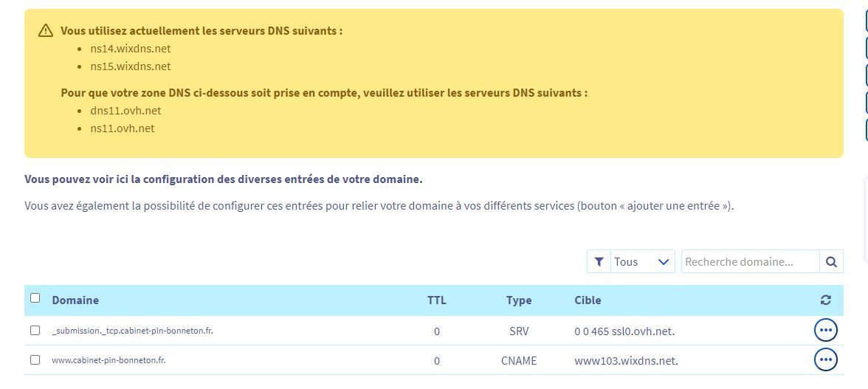Click the _submission._tcp.cabinet-pin-bonneton.fr domain name
868x389 pixels.
coord(133,331)
